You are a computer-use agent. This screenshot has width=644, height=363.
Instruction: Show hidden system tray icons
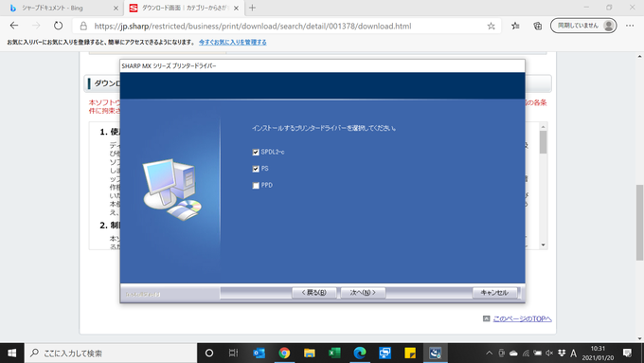tap(490, 354)
